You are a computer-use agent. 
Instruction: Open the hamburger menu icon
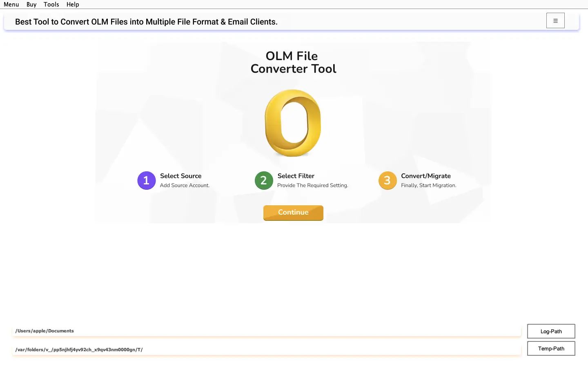pos(555,20)
